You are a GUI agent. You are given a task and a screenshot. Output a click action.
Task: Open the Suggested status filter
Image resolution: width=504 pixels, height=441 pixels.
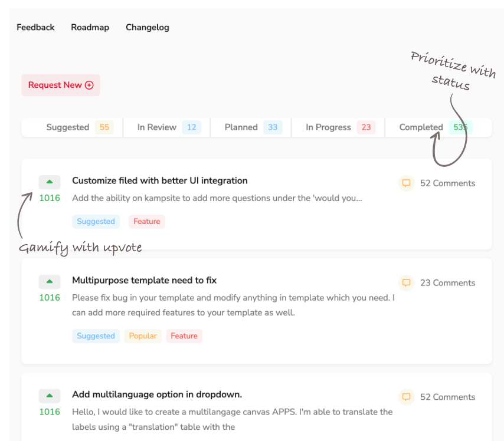(x=71, y=127)
